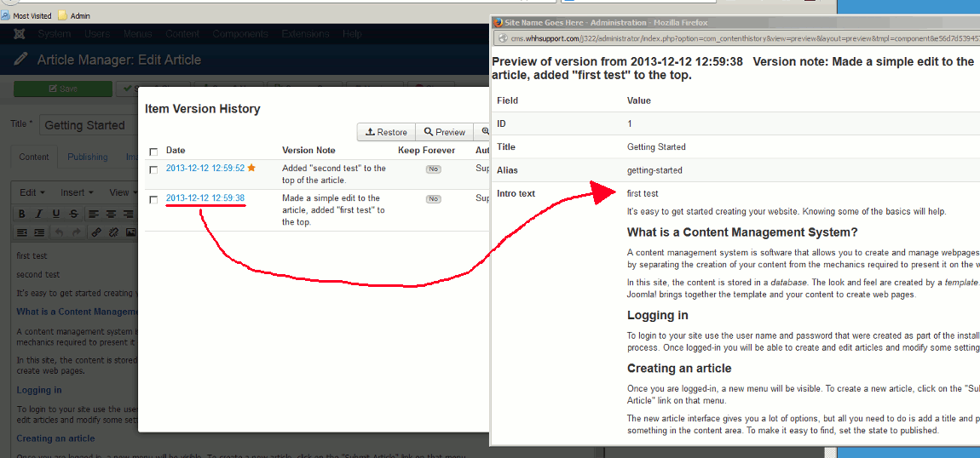Toggle Keep Forever 'No' for the 12:59:52 version

pyautogui.click(x=433, y=169)
